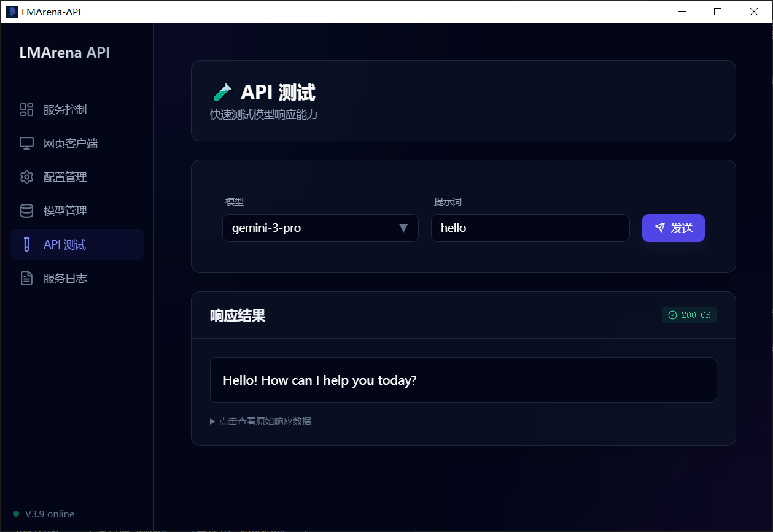Click the V3.9 online version label
Image resolution: width=773 pixels, height=532 pixels.
50,514
